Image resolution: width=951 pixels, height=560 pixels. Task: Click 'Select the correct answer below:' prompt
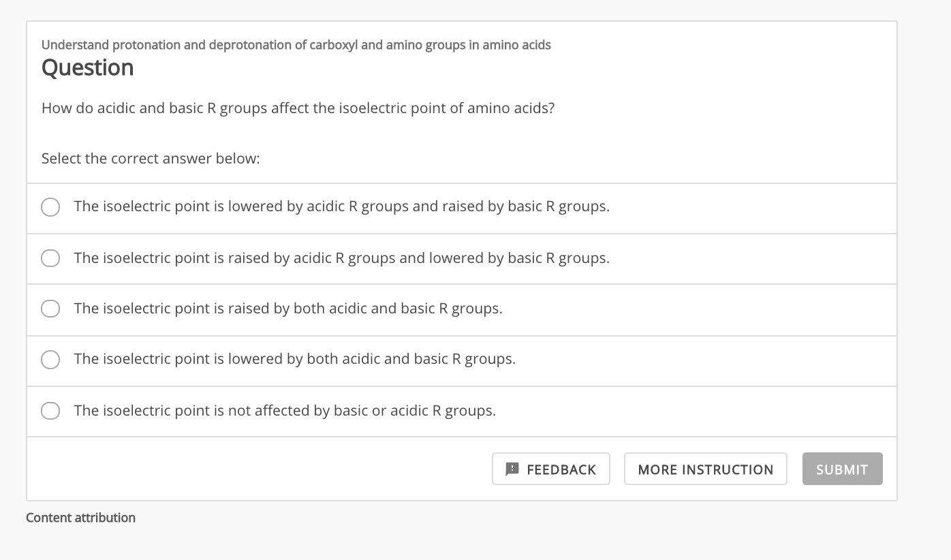point(151,159)
